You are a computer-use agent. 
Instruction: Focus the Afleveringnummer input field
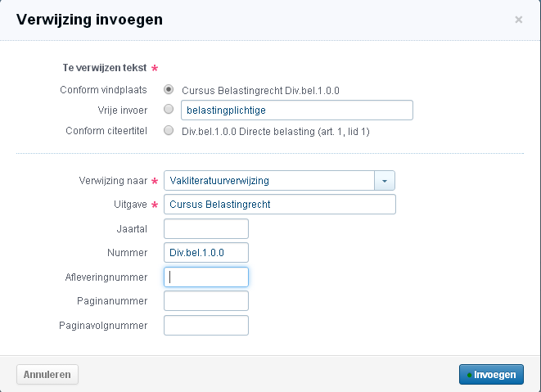(x=206, y=277)
